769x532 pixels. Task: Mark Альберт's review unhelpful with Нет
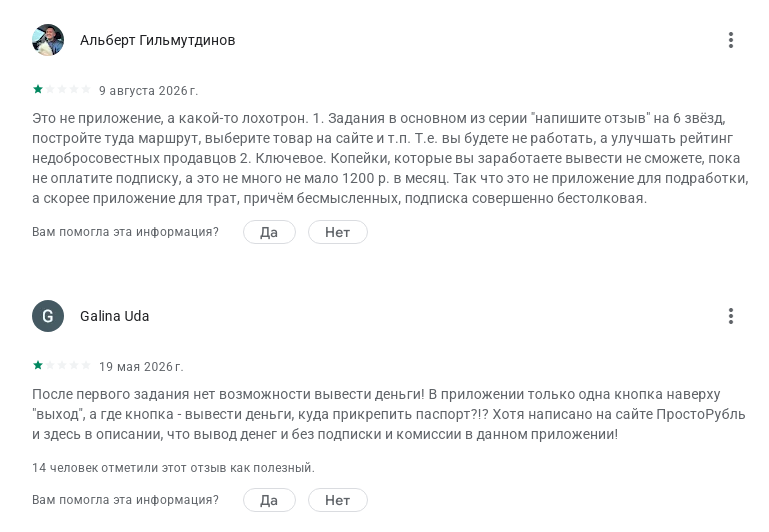point(337,232)
